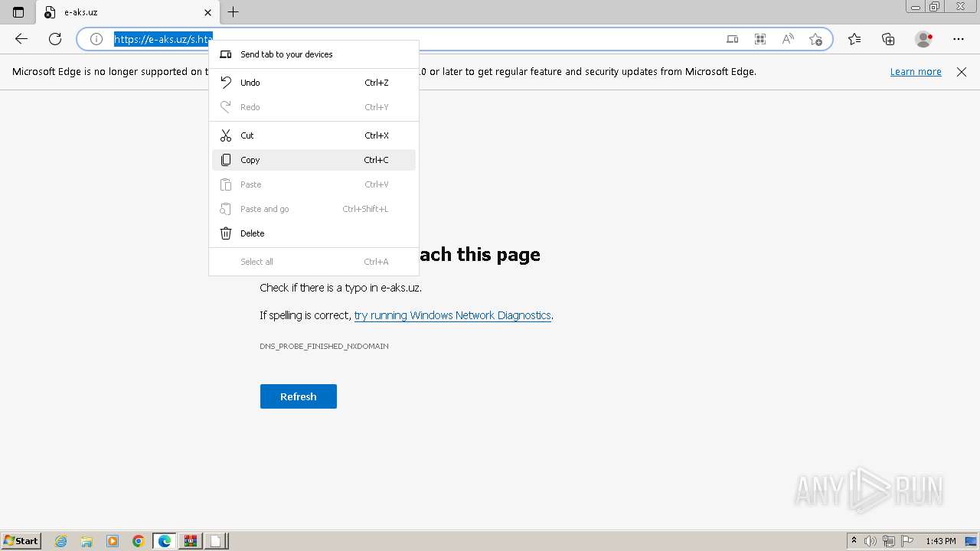Open the user profile avatar

click(924, 39)
